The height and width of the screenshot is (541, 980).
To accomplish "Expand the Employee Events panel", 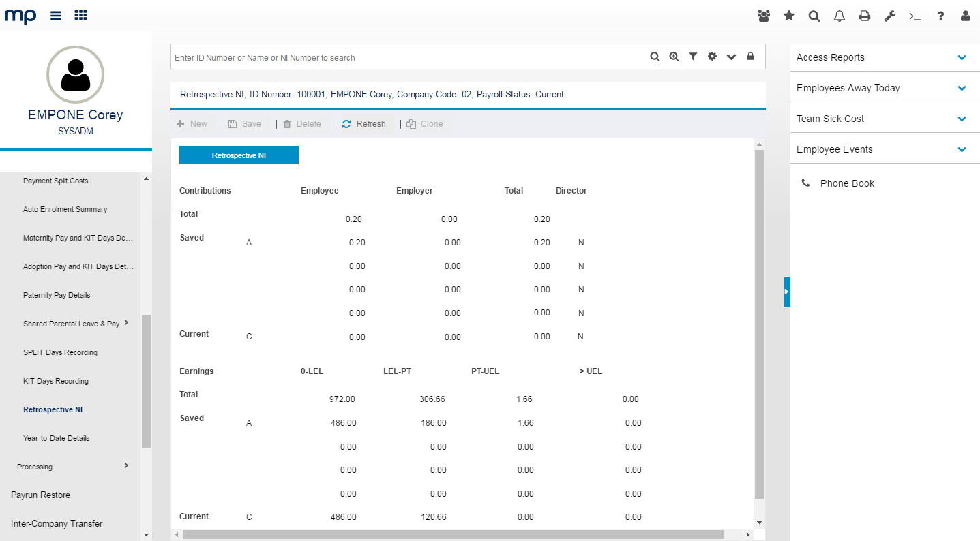I will click(x=962, y=150).
